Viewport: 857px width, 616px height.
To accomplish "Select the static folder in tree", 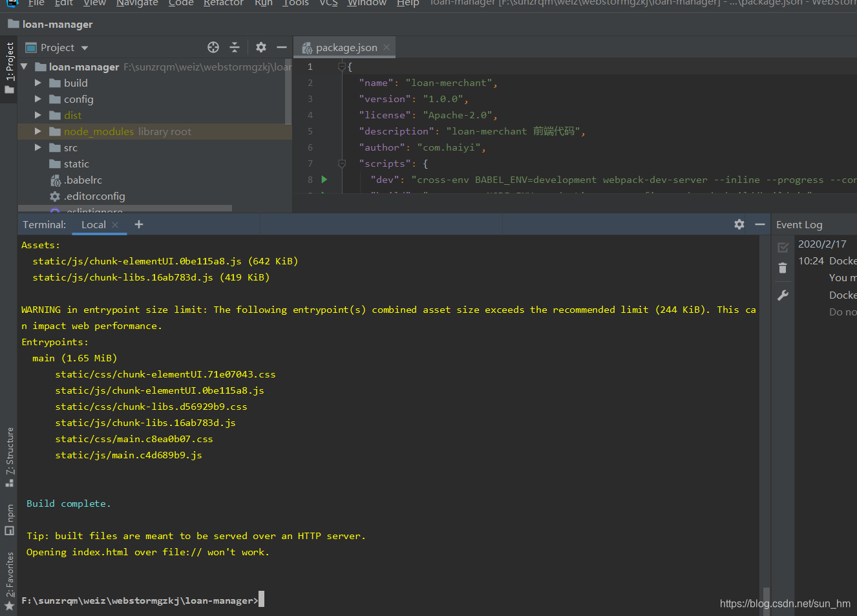I will tap(76, 164).
